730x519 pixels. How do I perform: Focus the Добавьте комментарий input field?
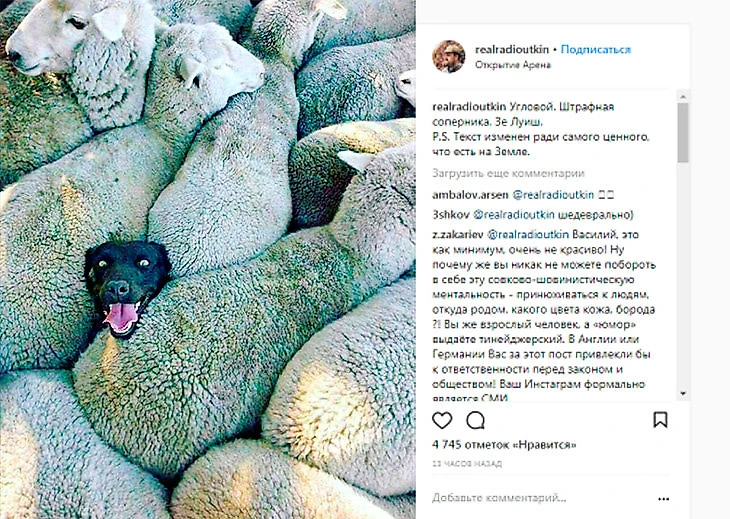pos(540,498)
